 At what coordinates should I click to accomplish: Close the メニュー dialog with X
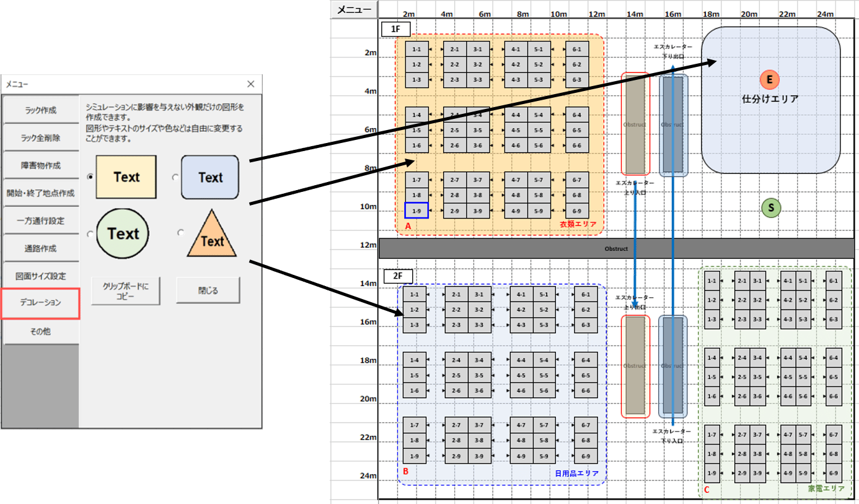[x=250, y=84]
